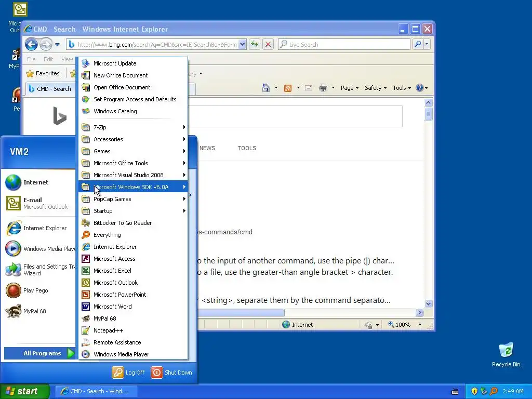Expand Microsoft Office Tools folder
Screen dimensions: 532x399
pos(133,163)
